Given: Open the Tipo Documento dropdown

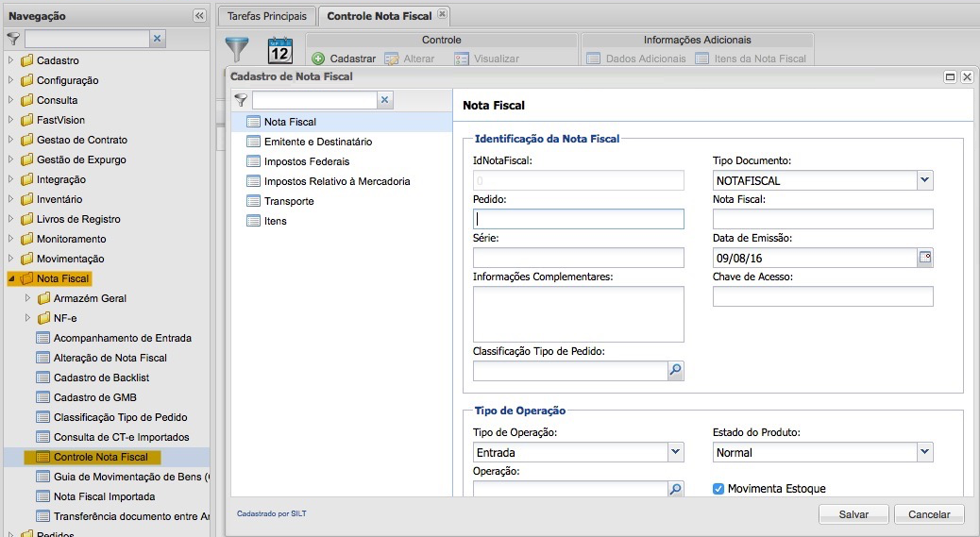Looking at the screenshot, I should coord(925,180).
